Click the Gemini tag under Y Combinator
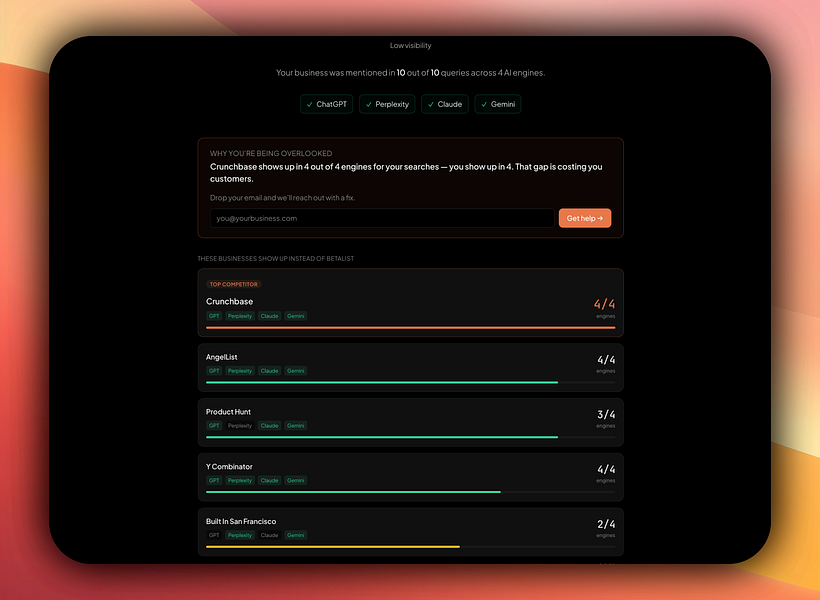 pos(295,480)
